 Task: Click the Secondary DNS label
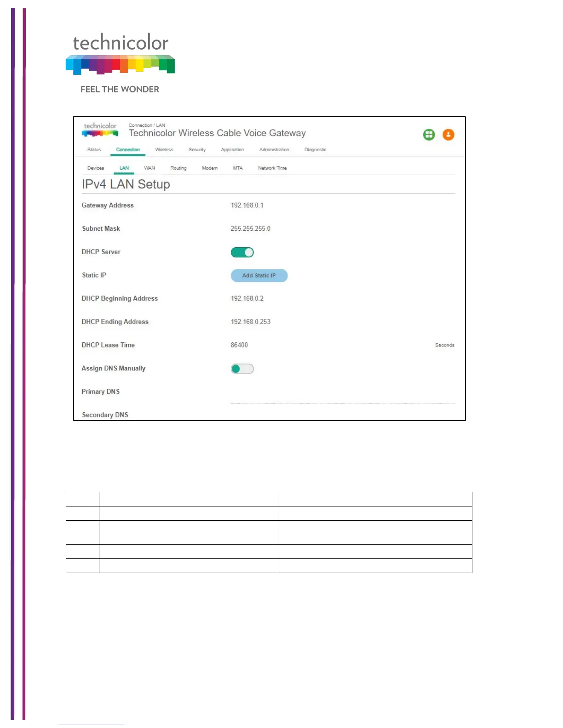(105, 415)
